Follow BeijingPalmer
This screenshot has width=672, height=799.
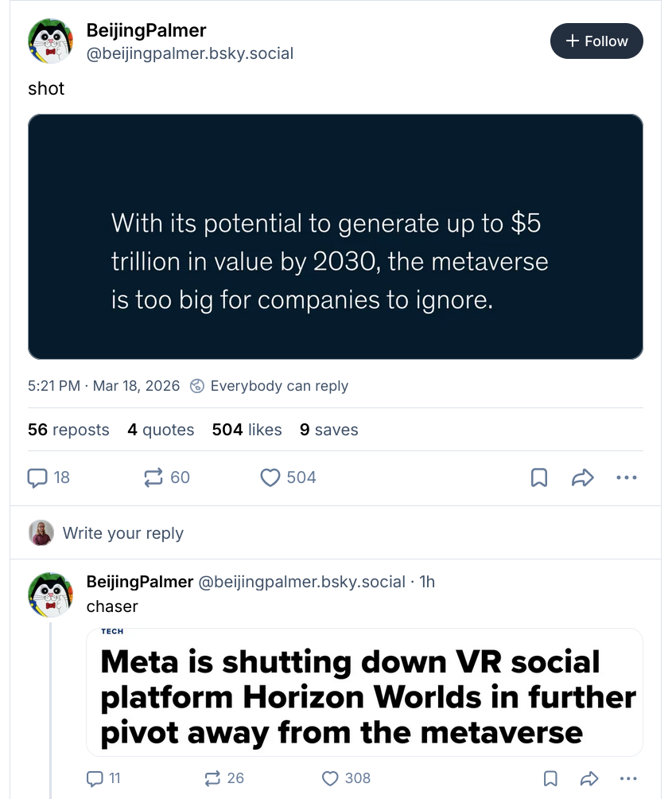coord(596,41)
